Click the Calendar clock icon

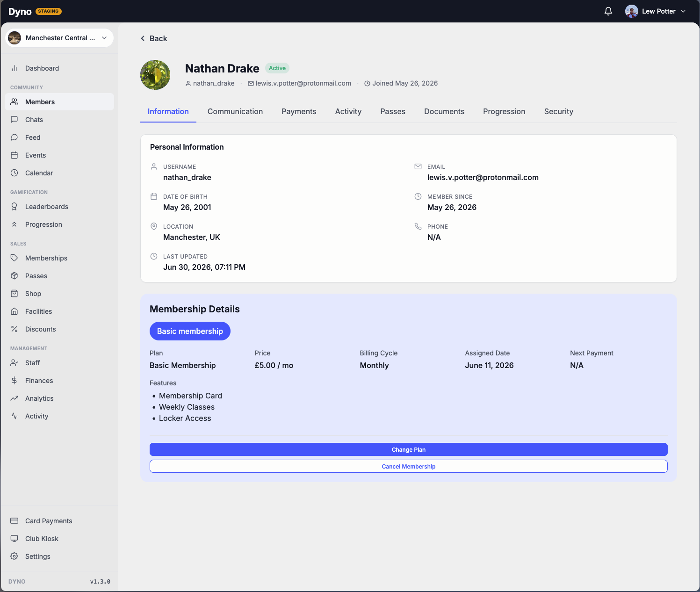[14, 173]
